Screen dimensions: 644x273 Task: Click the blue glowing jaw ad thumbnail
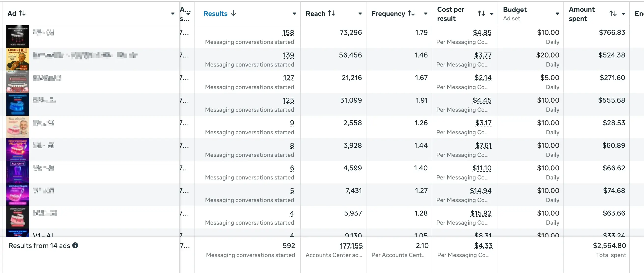coord(17,104)
